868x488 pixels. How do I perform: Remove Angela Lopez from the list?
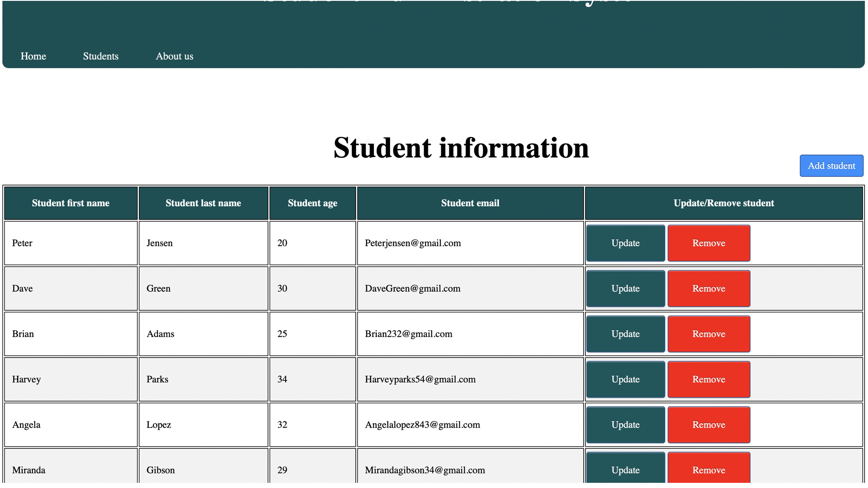[x=708, y=425]
